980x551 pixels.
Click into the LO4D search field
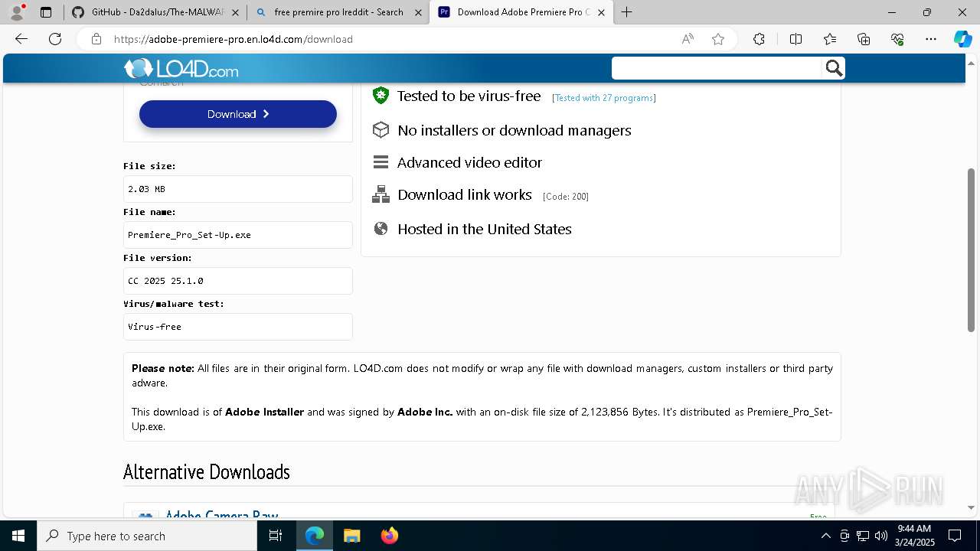point(717,68)
